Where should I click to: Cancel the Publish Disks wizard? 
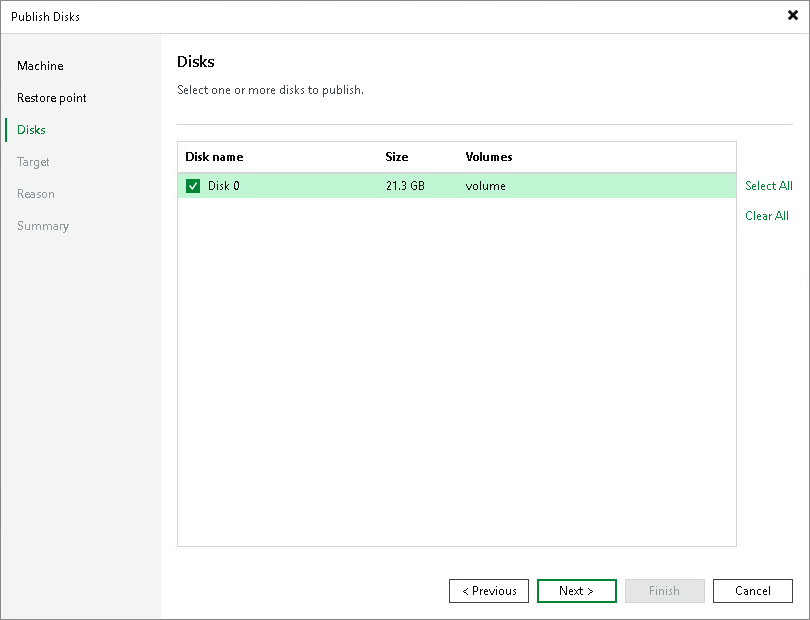click(753, 591)
